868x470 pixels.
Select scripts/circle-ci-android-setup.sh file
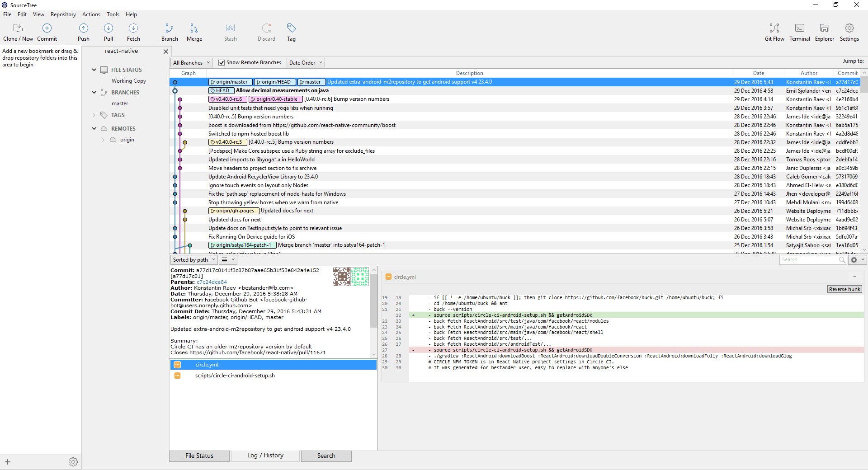point(273,376)
